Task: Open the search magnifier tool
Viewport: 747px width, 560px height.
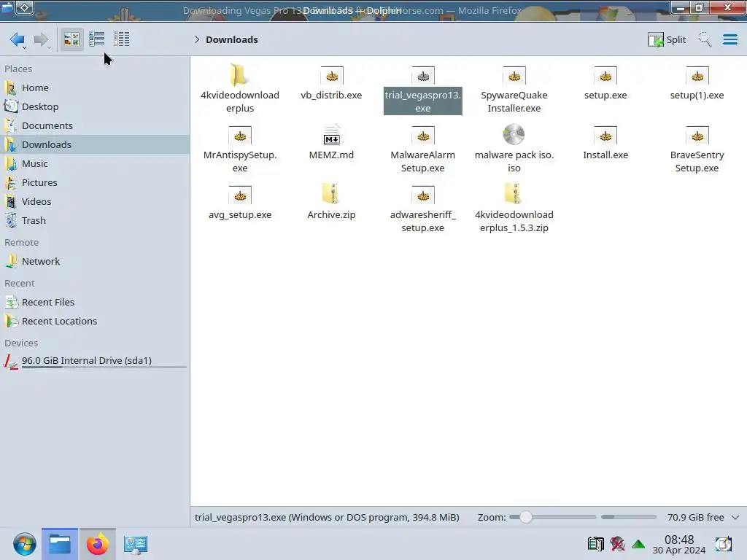Action: (705, 39)
